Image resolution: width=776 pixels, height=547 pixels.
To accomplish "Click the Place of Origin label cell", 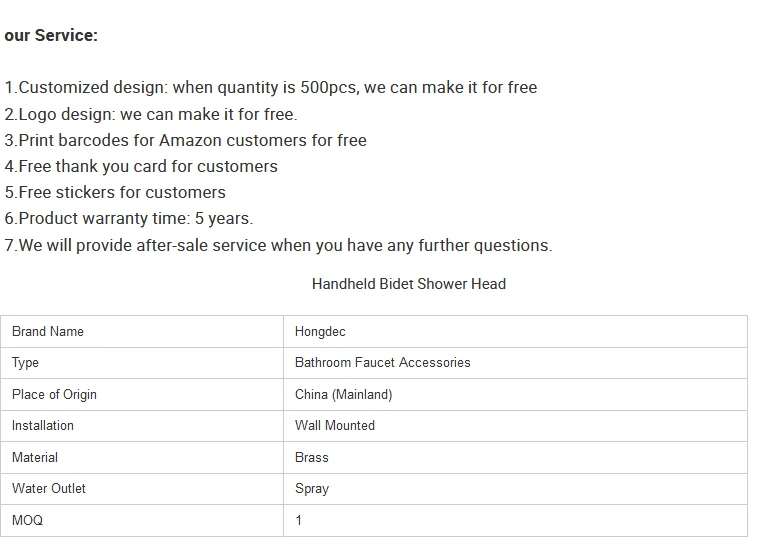I will [54, 395].
